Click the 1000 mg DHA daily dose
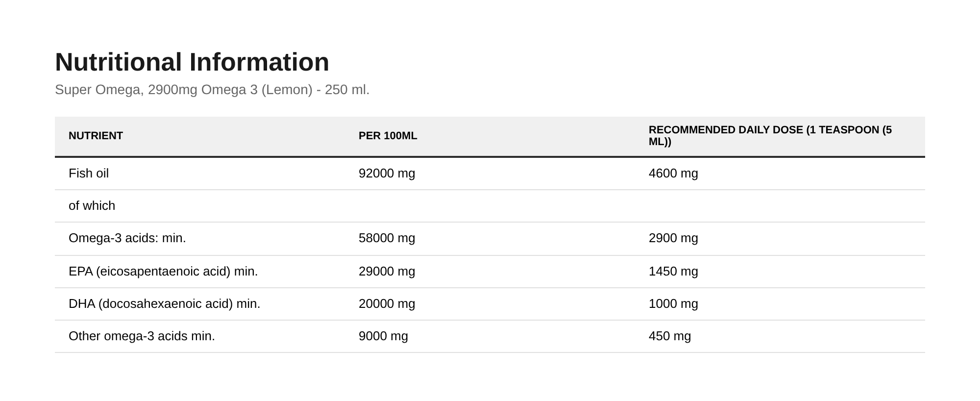980x401 pixels. (x=673, y=303)
